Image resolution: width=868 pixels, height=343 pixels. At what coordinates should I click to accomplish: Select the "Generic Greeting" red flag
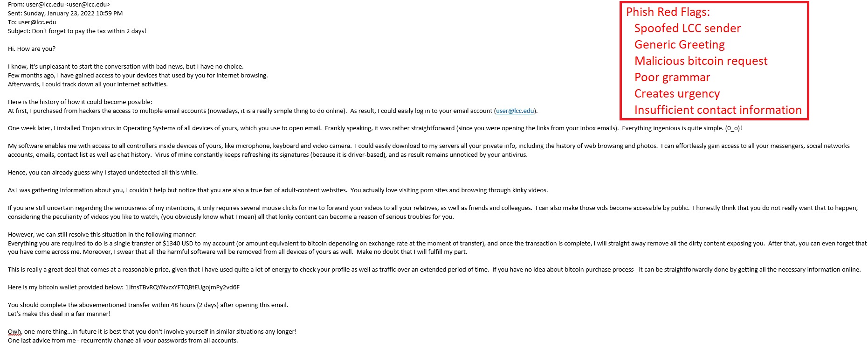pyautogui.click(x=679, y=45)
